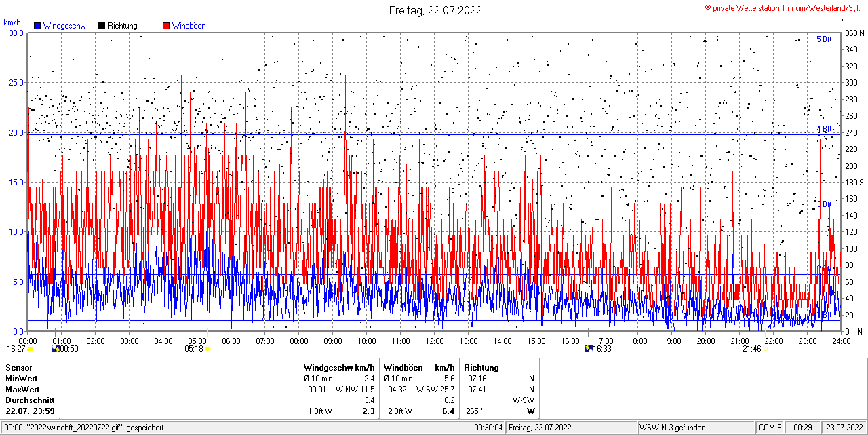Click the 22.07. 23:59 timestamp label
Viewport: 868px width, 435px height.
pyautogui.click(x=30, y=411)
